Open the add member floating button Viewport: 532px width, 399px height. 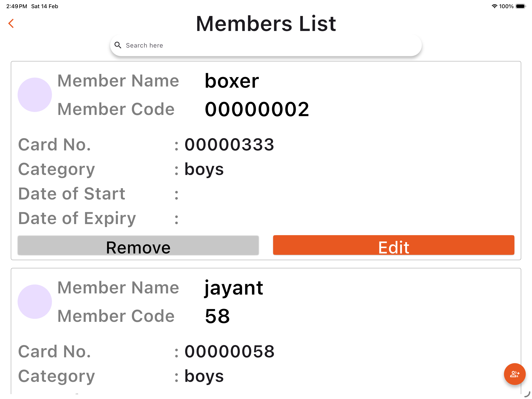coord(514,374)
